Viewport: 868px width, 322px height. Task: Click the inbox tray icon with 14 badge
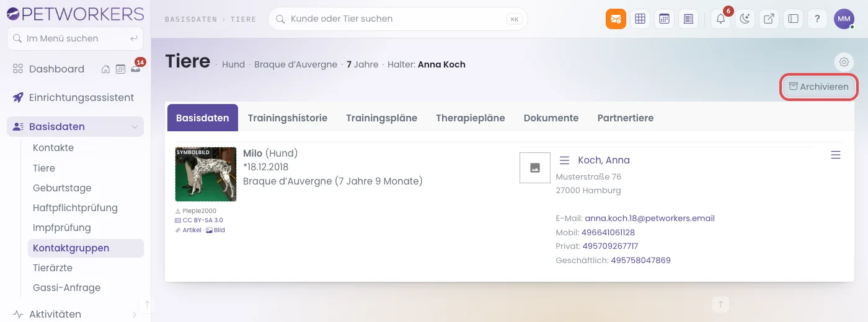coord(135,68)
